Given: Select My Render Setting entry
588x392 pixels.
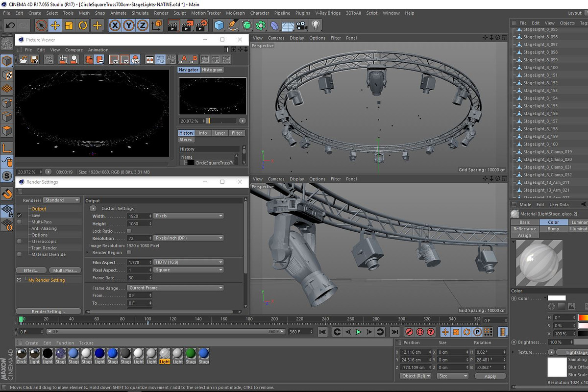Looking at the screenshot, I should coord(47,280).
